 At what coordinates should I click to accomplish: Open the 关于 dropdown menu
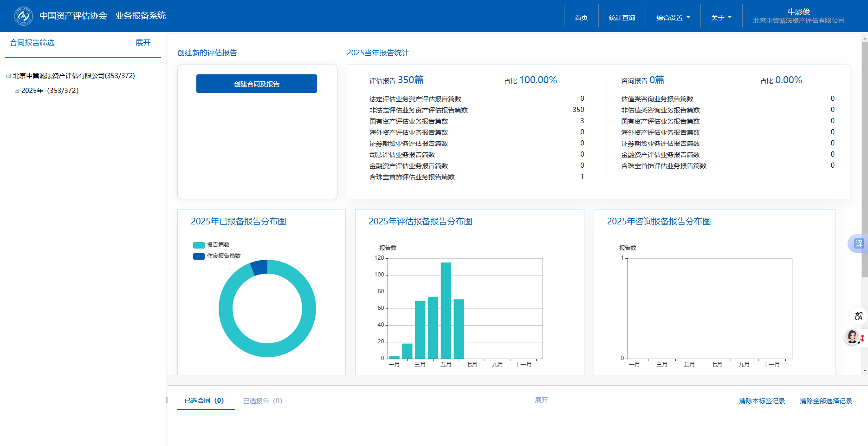coord(721,18)
